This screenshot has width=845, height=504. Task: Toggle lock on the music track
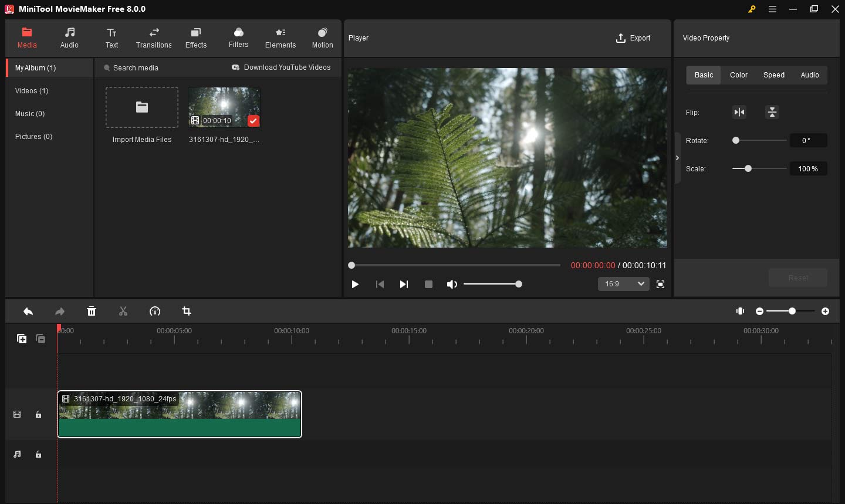38,454
